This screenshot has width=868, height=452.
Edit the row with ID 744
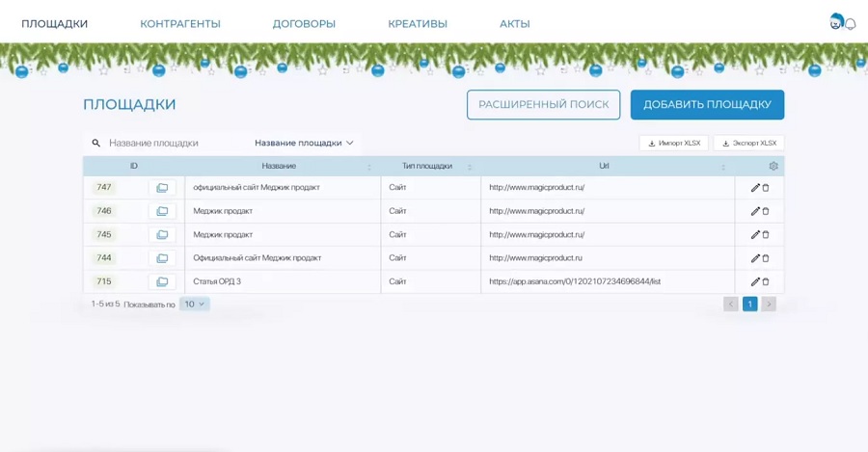(x=755, y=258)
